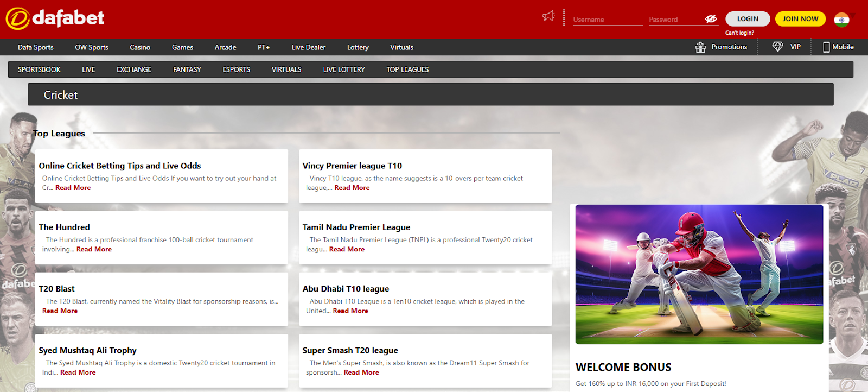The image size is (868, 392).
Task: Open OW Sports menu item
Action: (92, 47)
